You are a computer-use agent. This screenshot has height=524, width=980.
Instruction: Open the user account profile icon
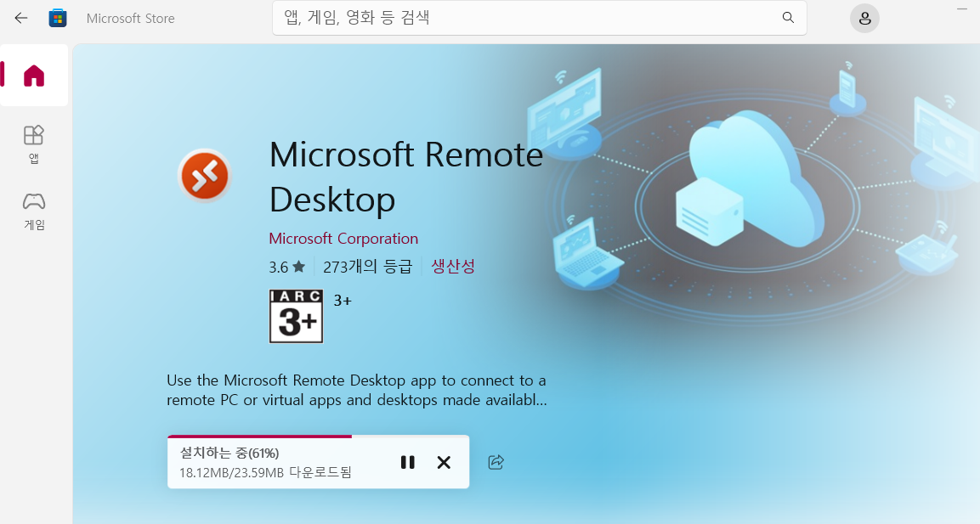[864, 18]
